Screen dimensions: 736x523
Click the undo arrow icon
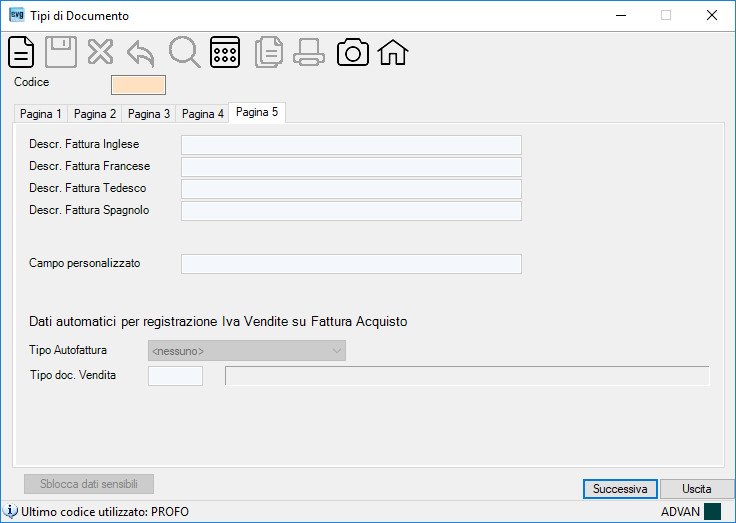[x=141, y=54]
